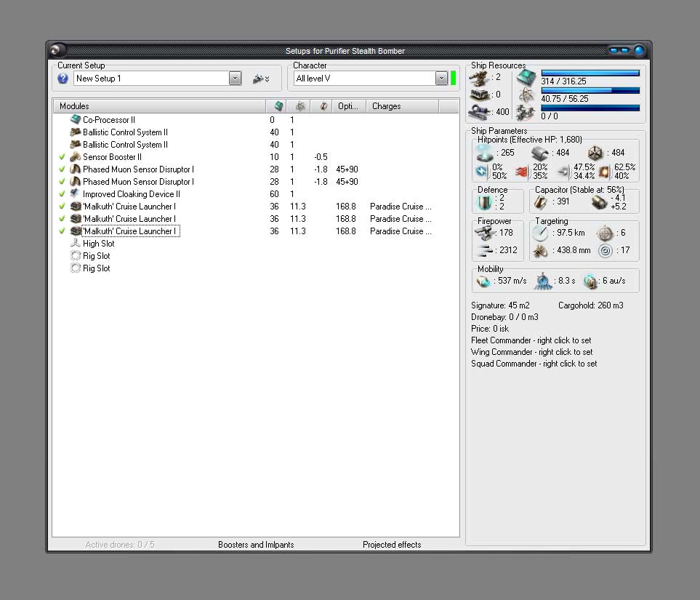Sort by the Charges column header
This screenshot has width=700, height=600.
[x=403, y=106]
